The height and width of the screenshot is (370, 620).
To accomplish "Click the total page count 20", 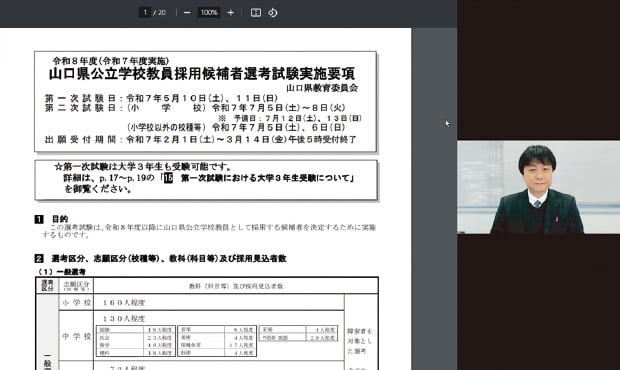I will (x=162, y=13).
